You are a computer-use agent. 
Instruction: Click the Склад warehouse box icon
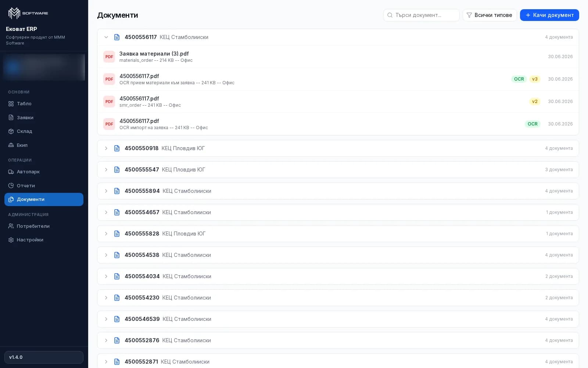11,131
